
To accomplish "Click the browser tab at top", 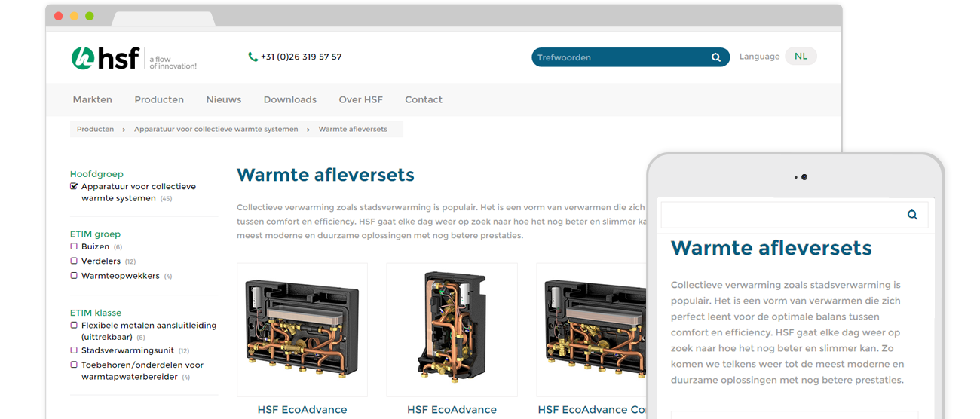I will pos(162,18).
